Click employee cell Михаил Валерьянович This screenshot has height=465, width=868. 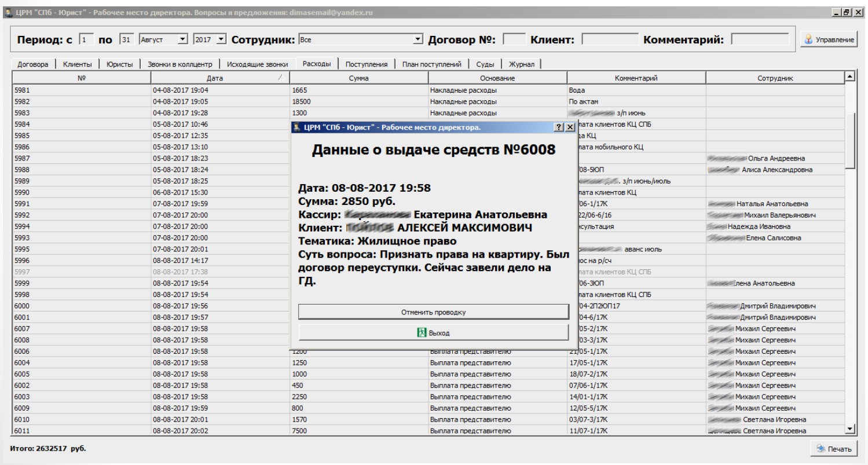pyautogui.click(x=775, y=215)
